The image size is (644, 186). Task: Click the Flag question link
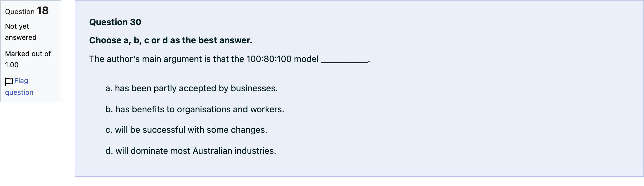[x=19, y=87]
